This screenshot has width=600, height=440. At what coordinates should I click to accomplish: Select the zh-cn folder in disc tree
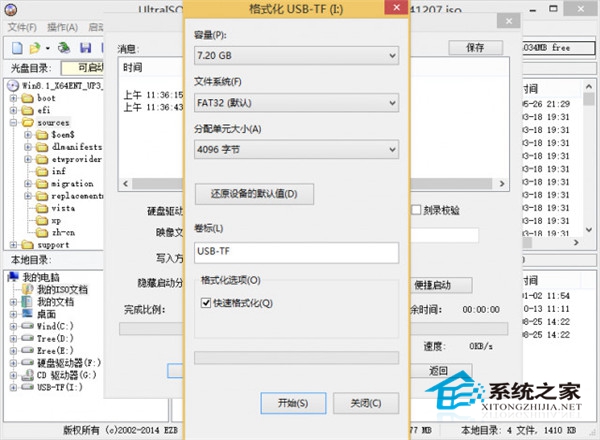coord(63,233)
